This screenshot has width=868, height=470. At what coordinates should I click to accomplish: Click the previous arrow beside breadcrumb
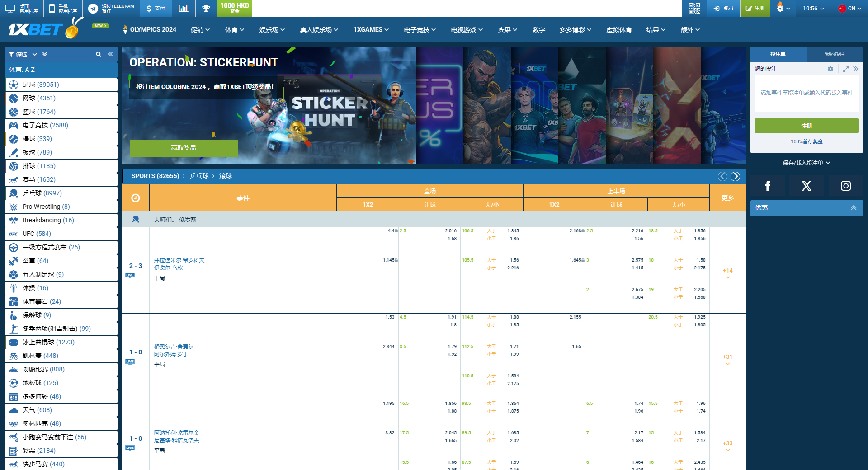click(x=722, y=176)
